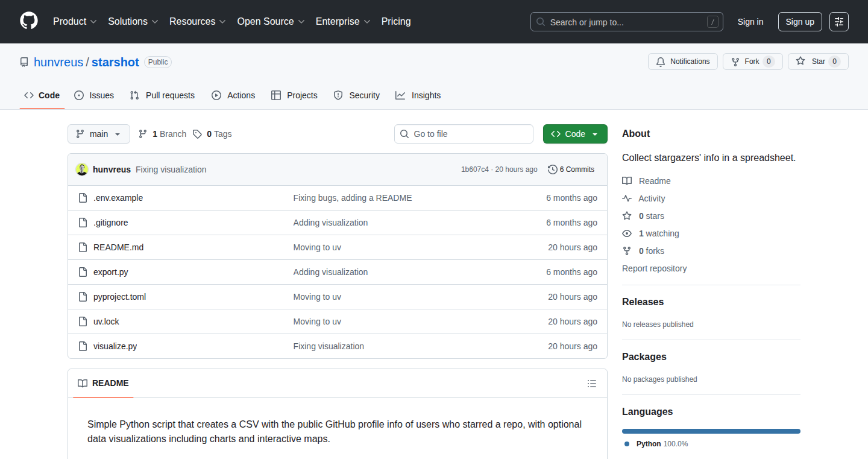Viewport: 868px width, 459px height.
Task: Open the green Code clone dropdown
Action: point(575,134)
